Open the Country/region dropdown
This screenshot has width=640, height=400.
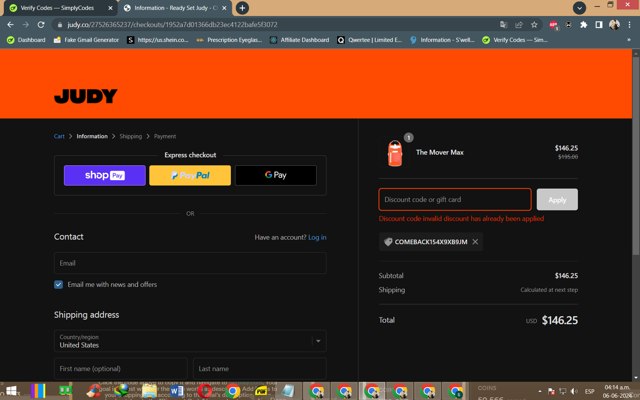(190, 341)
